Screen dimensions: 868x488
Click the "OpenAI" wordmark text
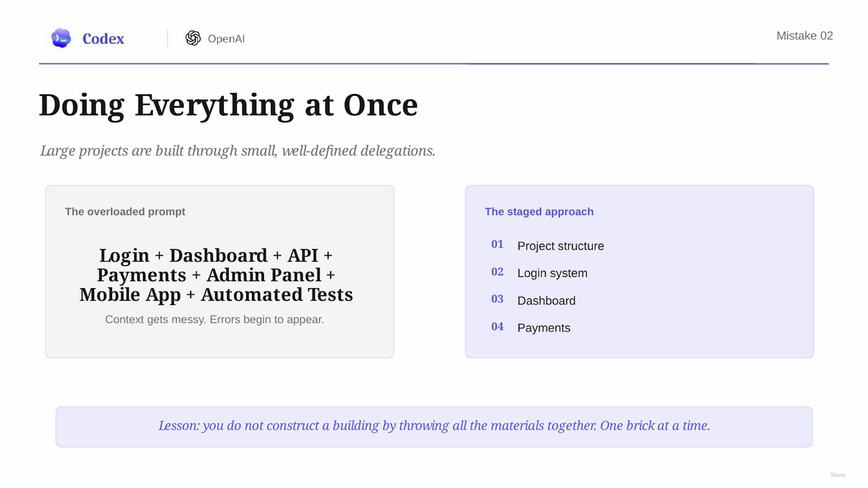(226, 39)
